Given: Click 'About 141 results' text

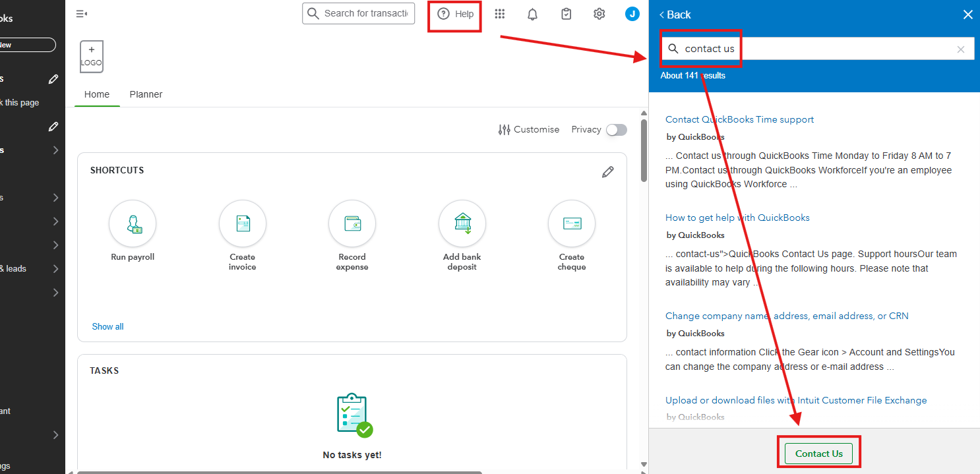Looking at the screenshot, I should coord(692,76).
